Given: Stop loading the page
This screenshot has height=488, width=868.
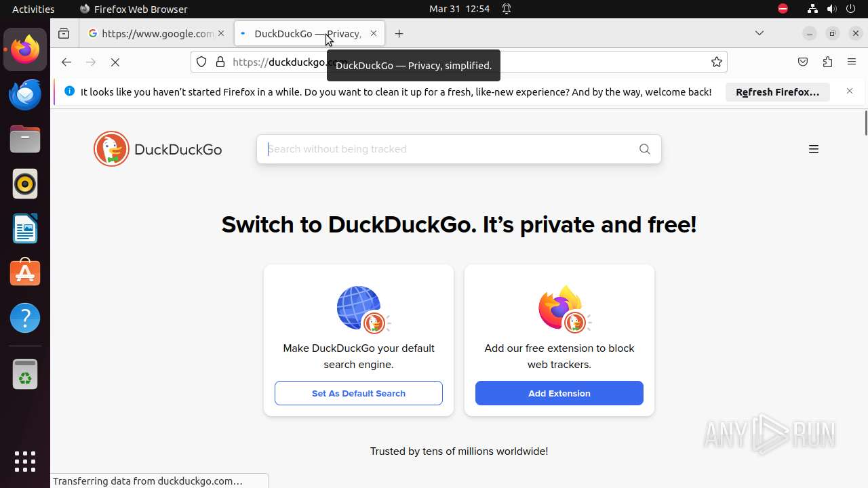Looking at the screenshot, I should tap(115, 62).
